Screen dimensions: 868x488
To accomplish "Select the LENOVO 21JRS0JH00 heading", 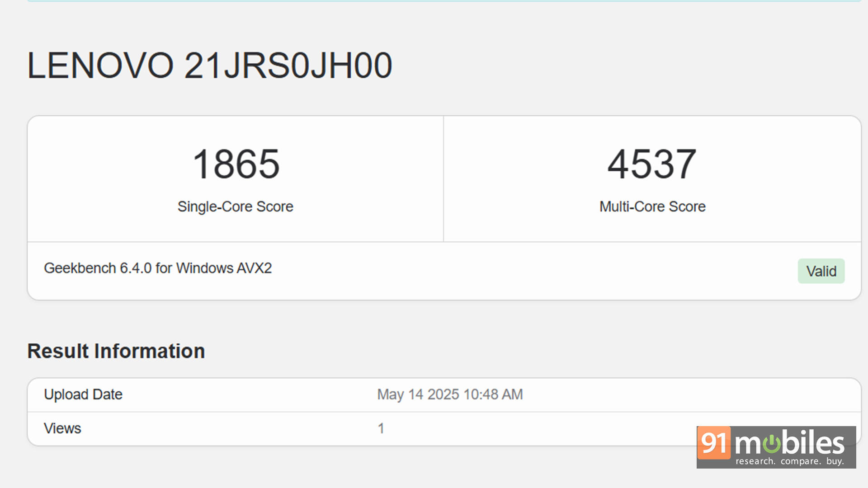I will 209,66.
